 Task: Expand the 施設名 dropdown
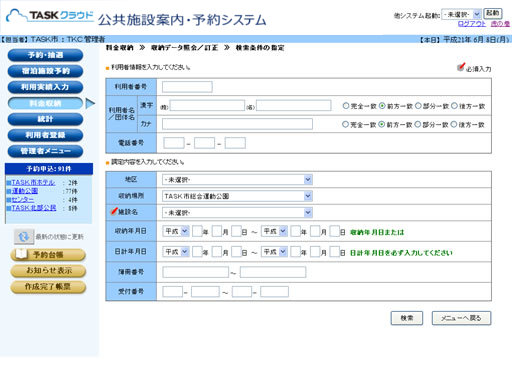click(x=237, y=212)
